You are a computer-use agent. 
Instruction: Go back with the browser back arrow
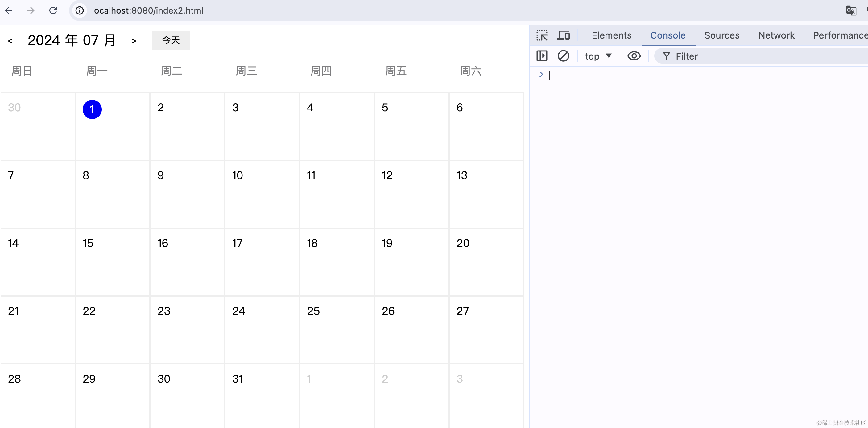click(x=9, y=10)
